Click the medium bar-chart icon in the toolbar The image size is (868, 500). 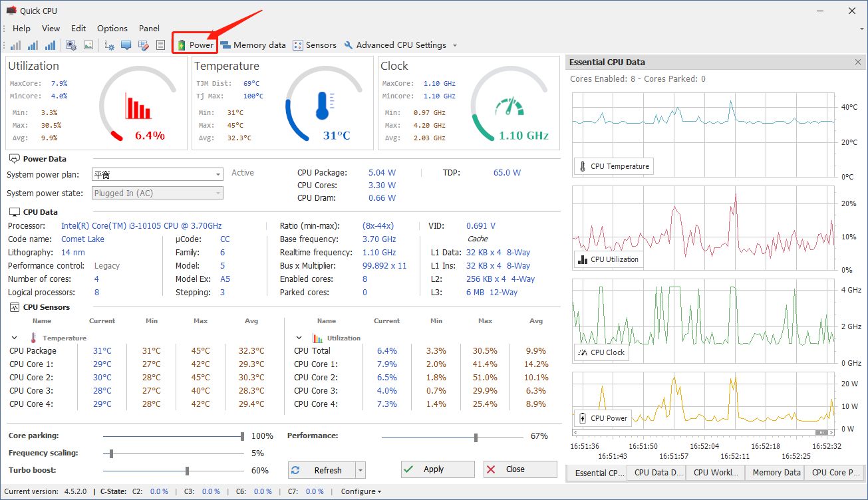tap(33, 45)
